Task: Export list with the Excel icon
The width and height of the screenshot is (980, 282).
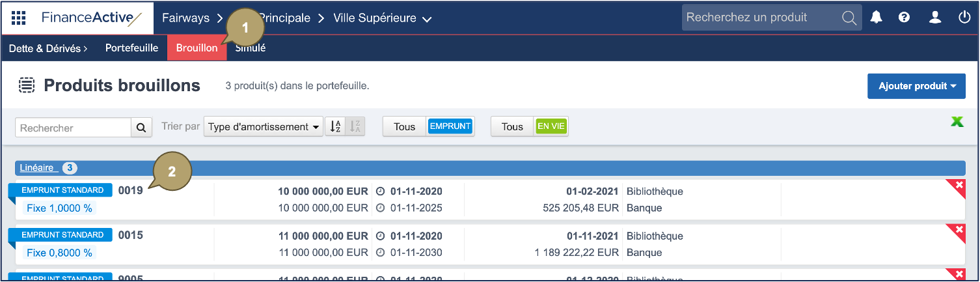Action: pos(957,122)
